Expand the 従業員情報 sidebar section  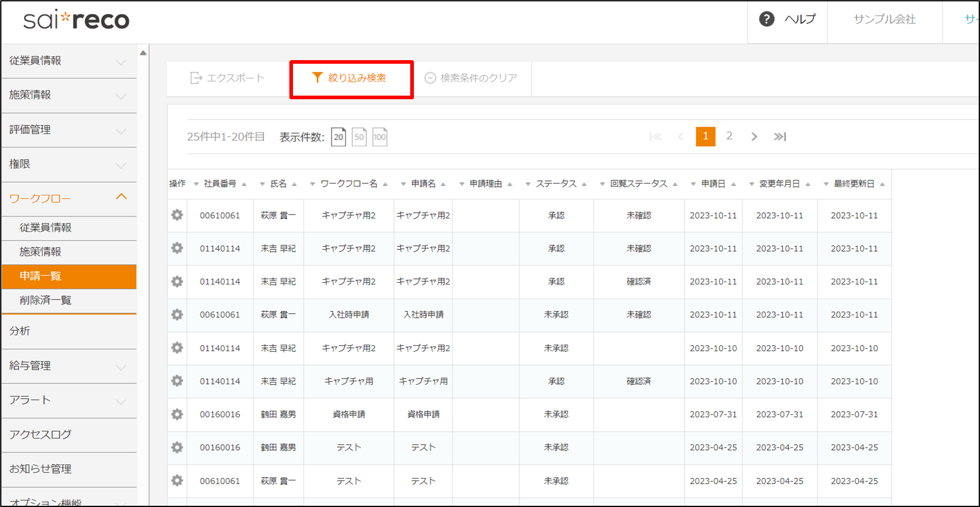[x=69, y=61]
